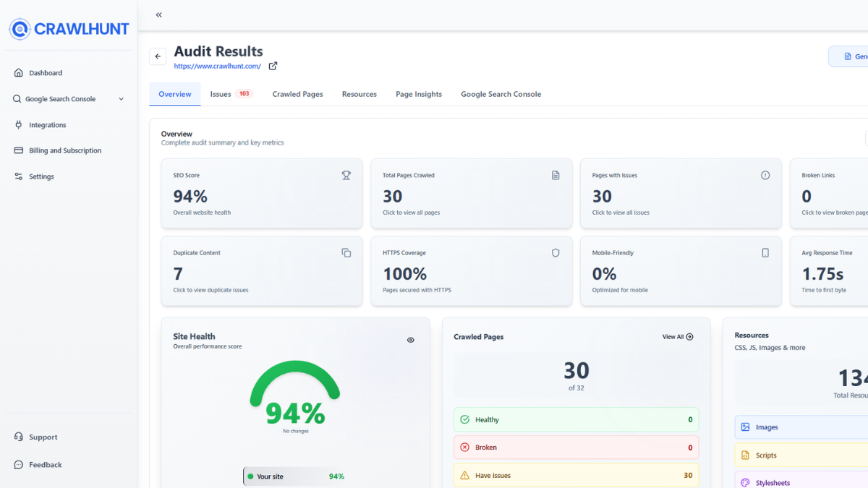Click the X circle icon in Broken row
868x488 pixels.
pos(465,448)
